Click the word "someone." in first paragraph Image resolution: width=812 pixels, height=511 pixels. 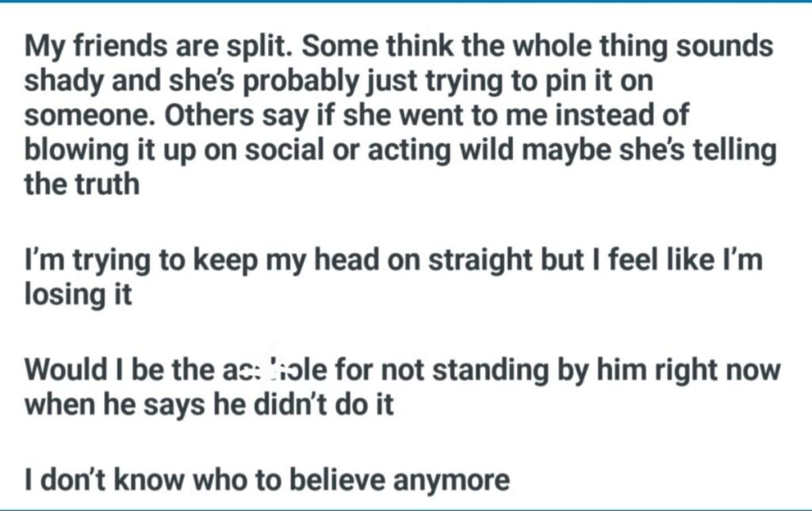point(82,116)
